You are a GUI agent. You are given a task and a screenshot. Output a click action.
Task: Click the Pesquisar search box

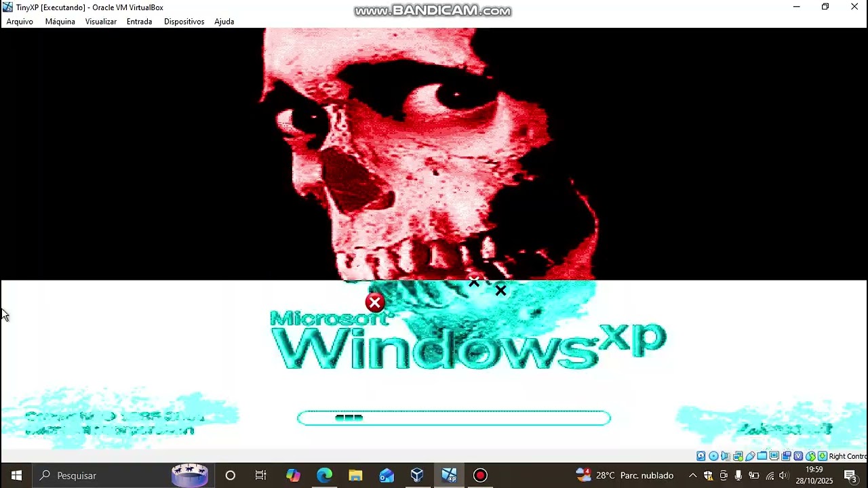[122, 476]
